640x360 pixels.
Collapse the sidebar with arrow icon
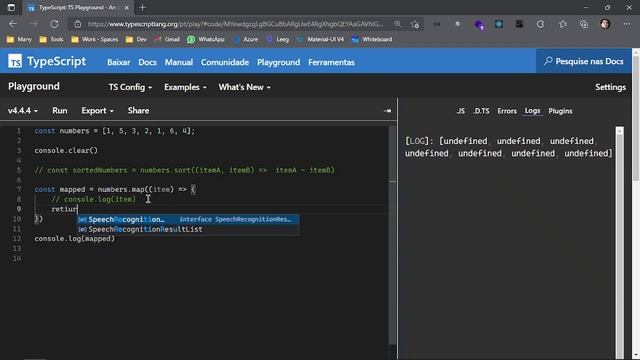click(387, 111)
